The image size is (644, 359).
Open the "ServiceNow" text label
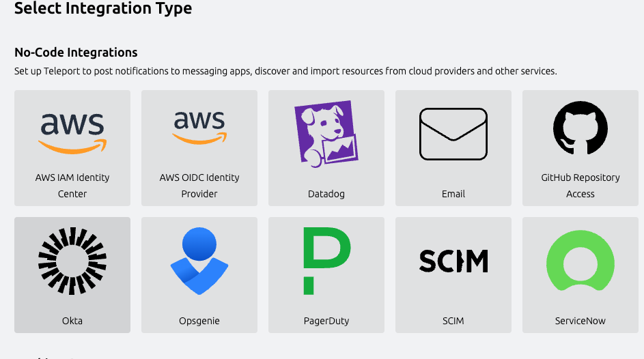click(x=580, y=321)
